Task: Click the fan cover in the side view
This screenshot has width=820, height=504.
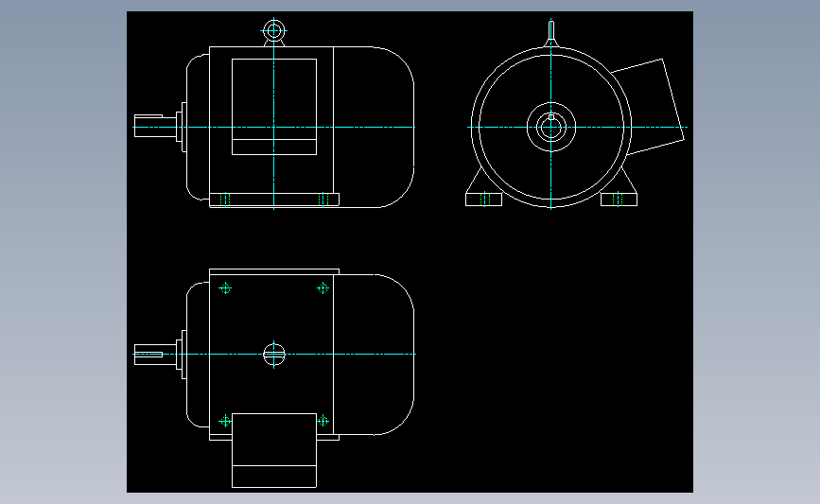Action: tap(374, 127)
